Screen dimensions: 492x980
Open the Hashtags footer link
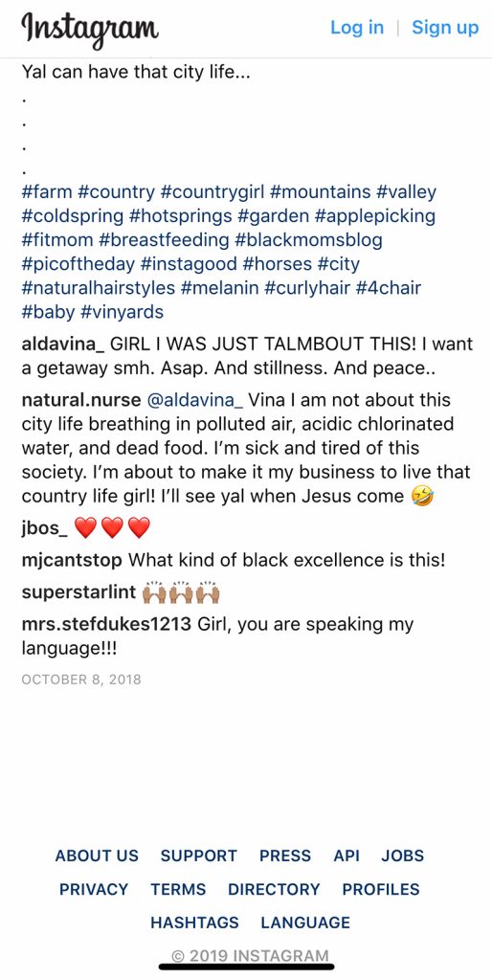click(x=194, y=923)
